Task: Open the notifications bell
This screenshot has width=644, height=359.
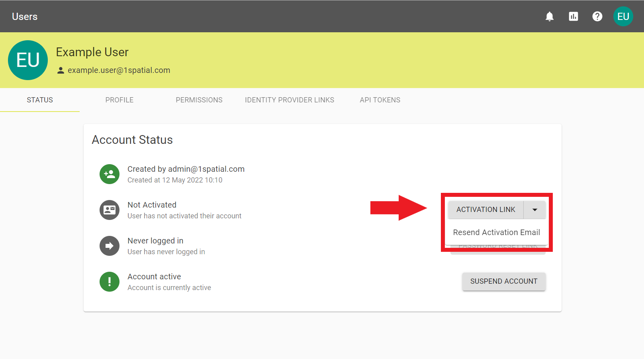Action: [x=550, y=16]
